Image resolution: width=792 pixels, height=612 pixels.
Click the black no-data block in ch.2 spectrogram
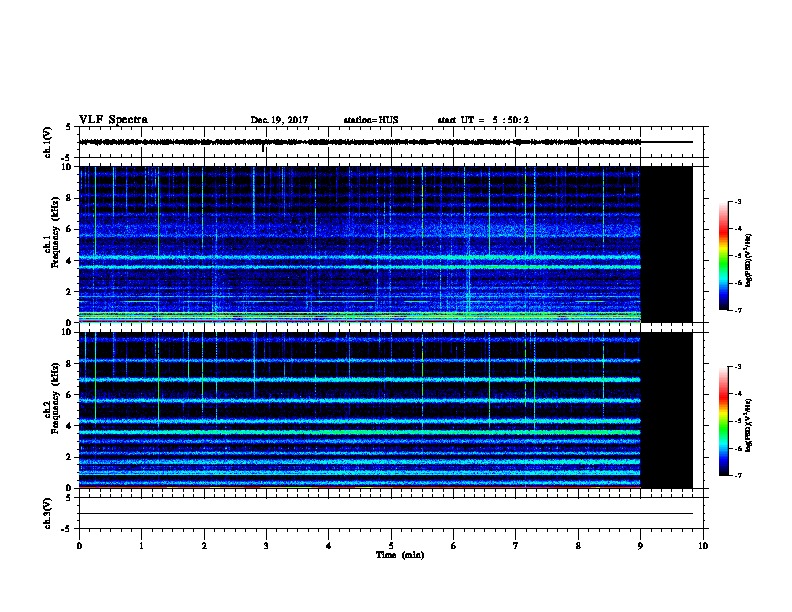point(666,410)
